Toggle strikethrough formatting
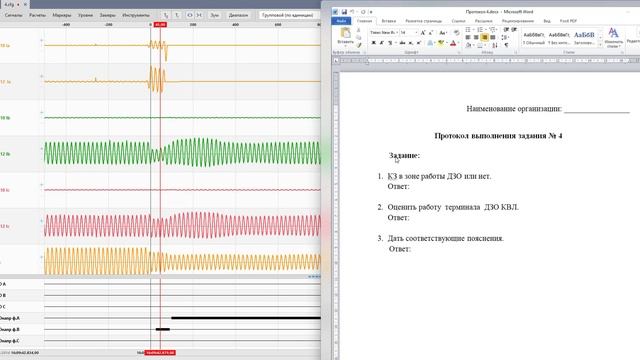Viewport: 640px width, 360px height. click(x=402, y=43)
